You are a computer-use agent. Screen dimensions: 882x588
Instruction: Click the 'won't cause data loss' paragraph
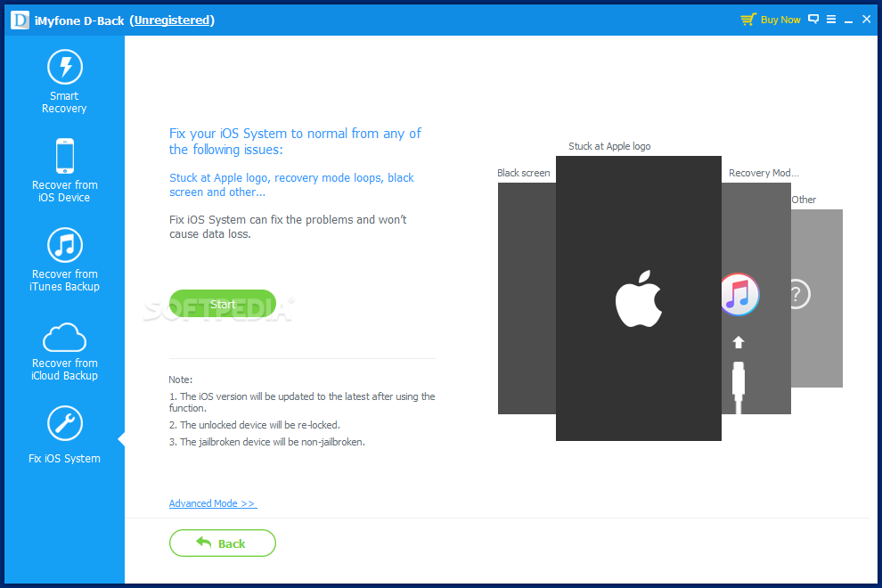point(288,227)
